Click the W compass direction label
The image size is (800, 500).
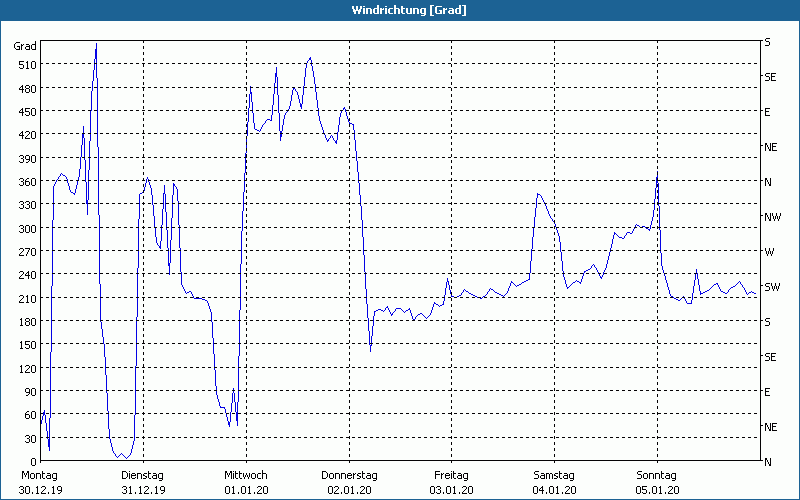tap(769, 252)
